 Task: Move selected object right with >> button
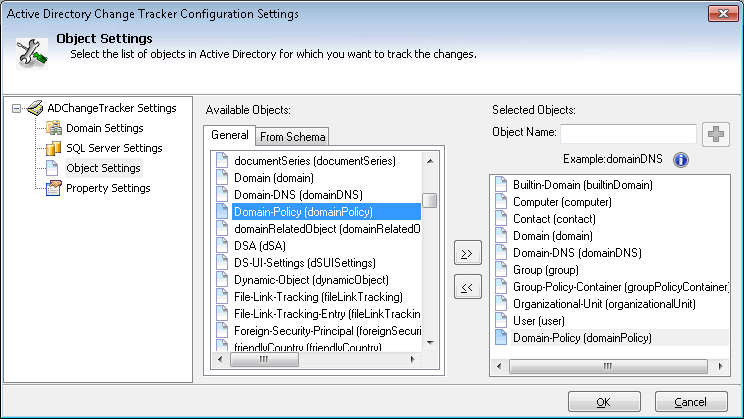[x=467, y=253]
